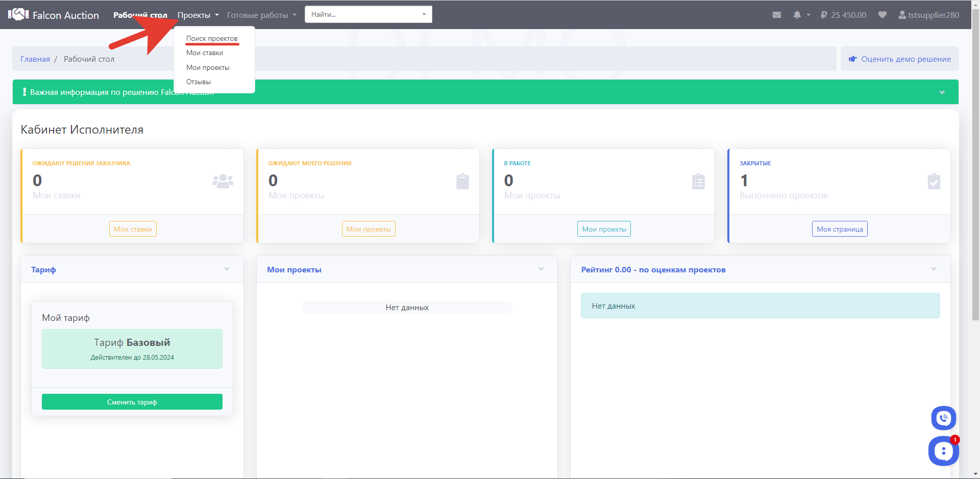Image resolution: width=980 pixels, height=479 pixels.
Task: Collapse the Мои проекты panel chevron
Action: tap(541, 269)
